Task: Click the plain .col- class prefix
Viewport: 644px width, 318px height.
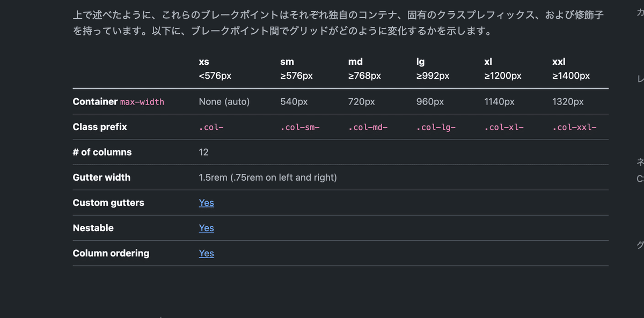Action: [x=210, y=128]
